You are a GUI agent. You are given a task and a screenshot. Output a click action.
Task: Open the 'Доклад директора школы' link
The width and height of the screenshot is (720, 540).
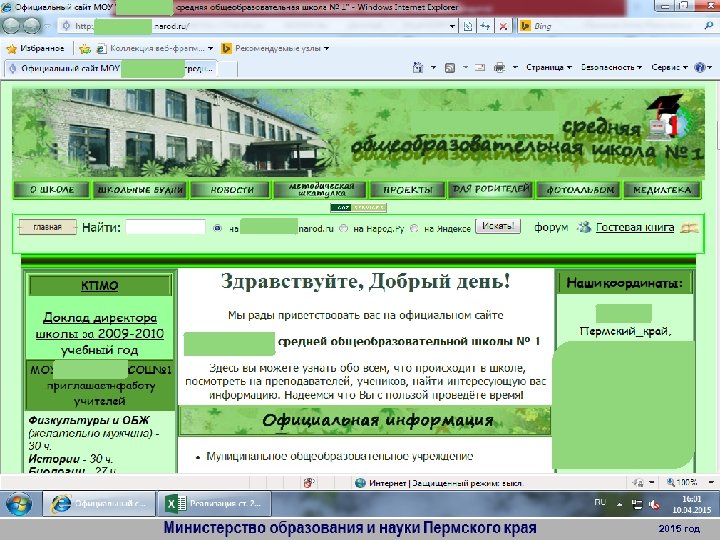100,326
